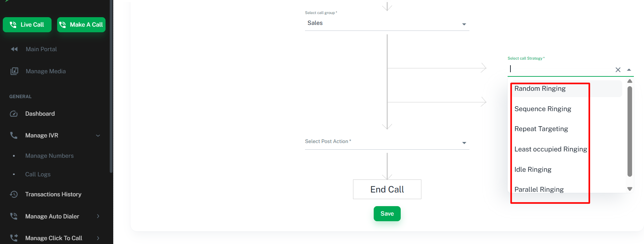Clear the call strategy field with X
The image size is (644, 244).
tap(618, 70)
